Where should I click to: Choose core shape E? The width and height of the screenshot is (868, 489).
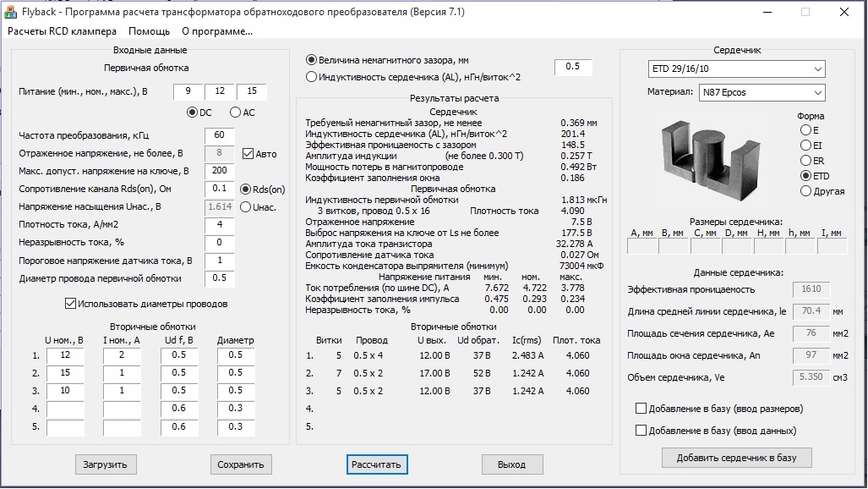(805, 130)
